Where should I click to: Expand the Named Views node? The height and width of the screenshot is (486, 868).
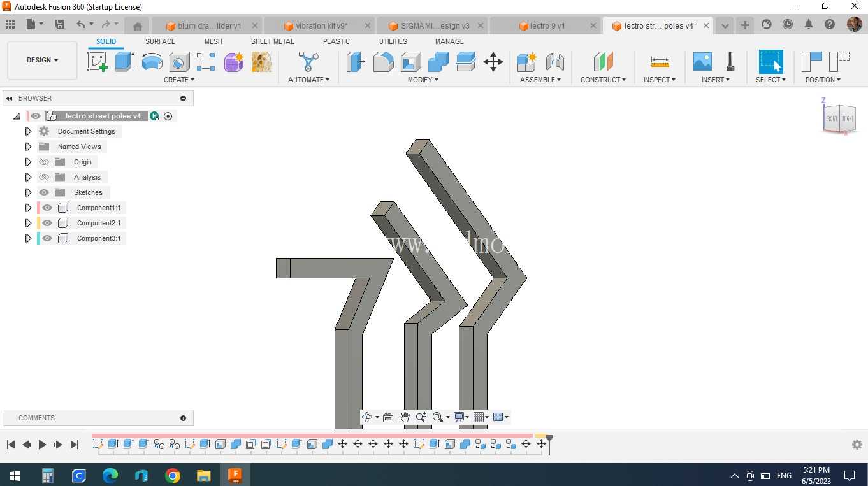click(28, 147)
